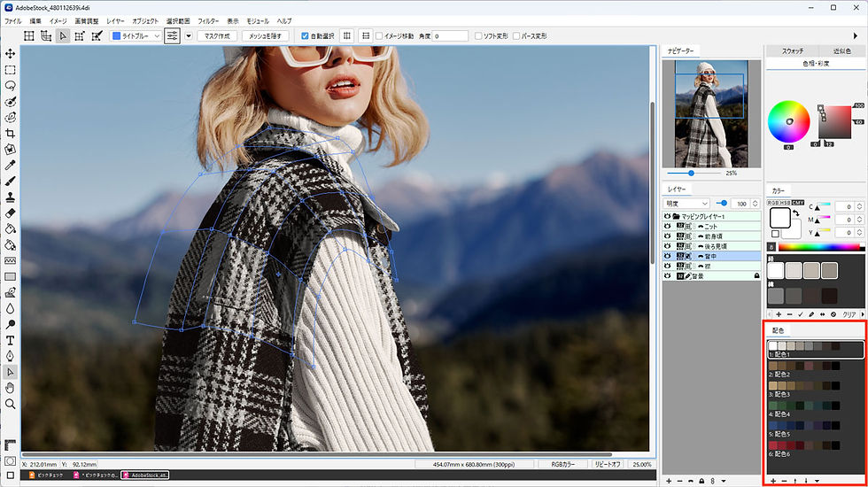Click the pencil edit icon in color panel
This screenshot has height=487, width=868.
click(x=811, y=314)
